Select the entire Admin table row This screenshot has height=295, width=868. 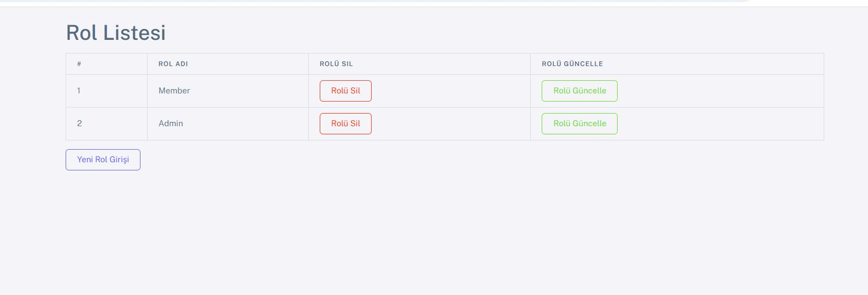444,123
